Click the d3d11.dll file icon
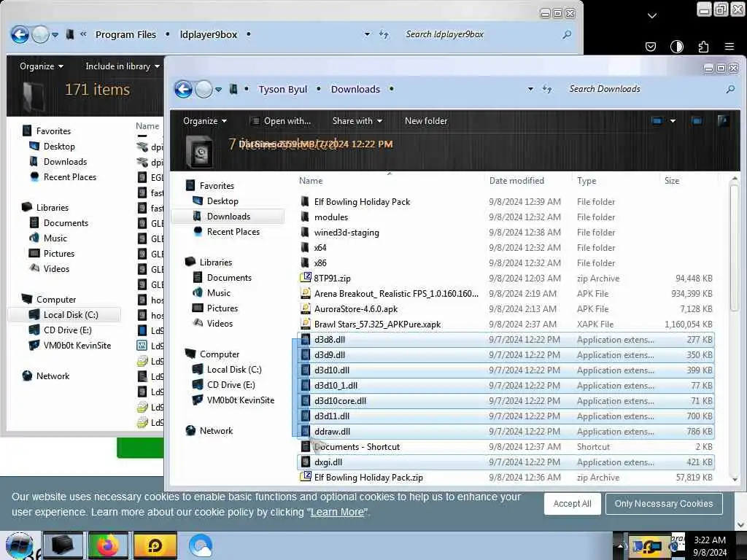This screenshot has height=560, width=747. tap(306, 416)
